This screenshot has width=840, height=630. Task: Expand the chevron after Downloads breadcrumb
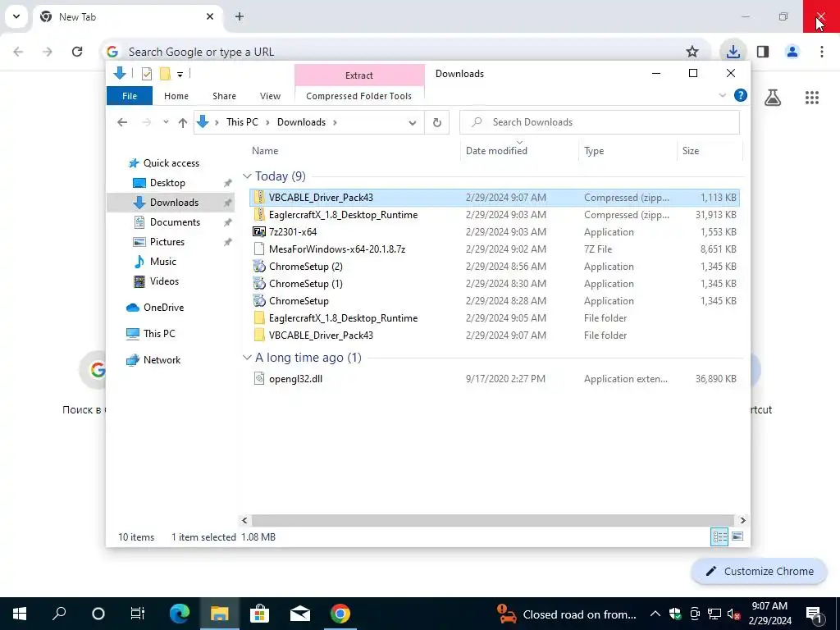pyautogui.click(x=335, y=122)
